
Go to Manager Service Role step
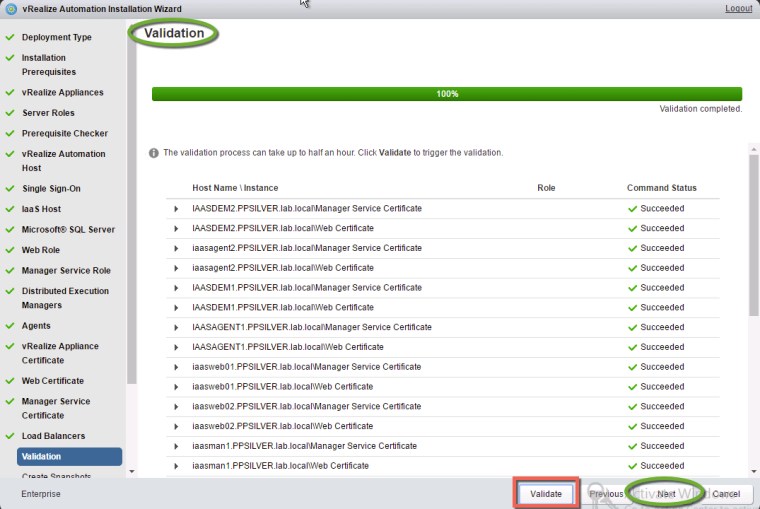pos(66,270)
